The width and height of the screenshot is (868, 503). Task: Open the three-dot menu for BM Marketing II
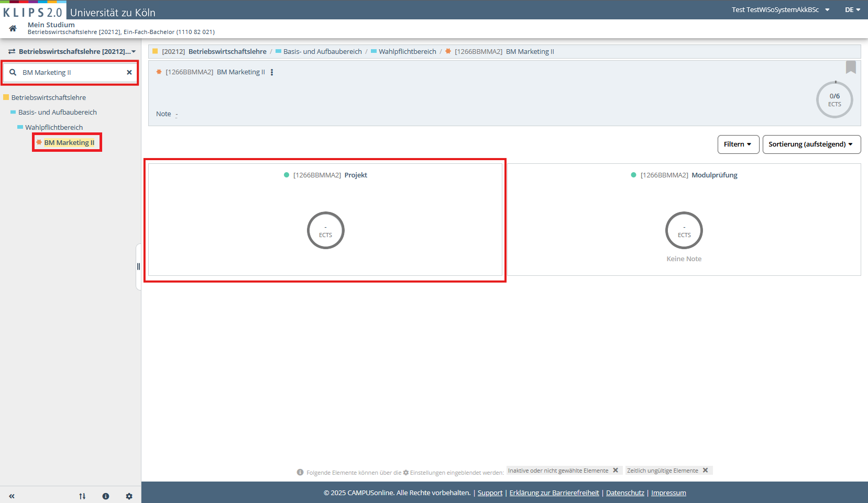(272, 72)
